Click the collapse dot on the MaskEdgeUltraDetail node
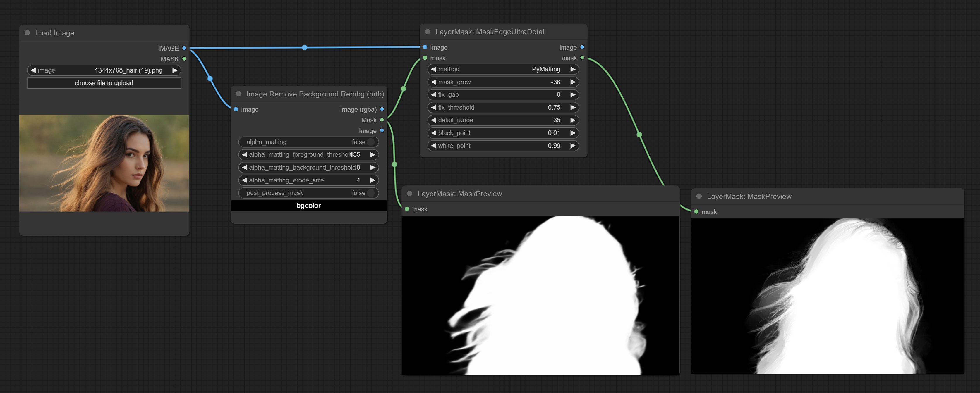 428,32
